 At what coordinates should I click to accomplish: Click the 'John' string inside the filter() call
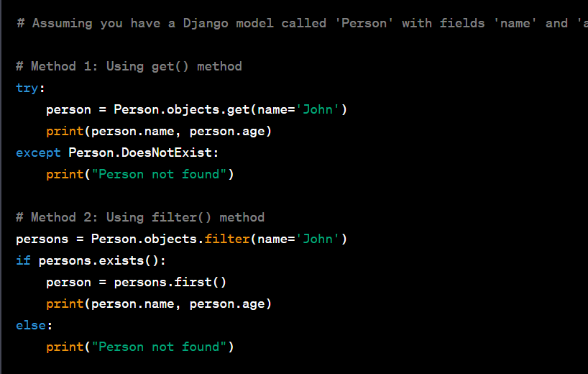[317, 239]
